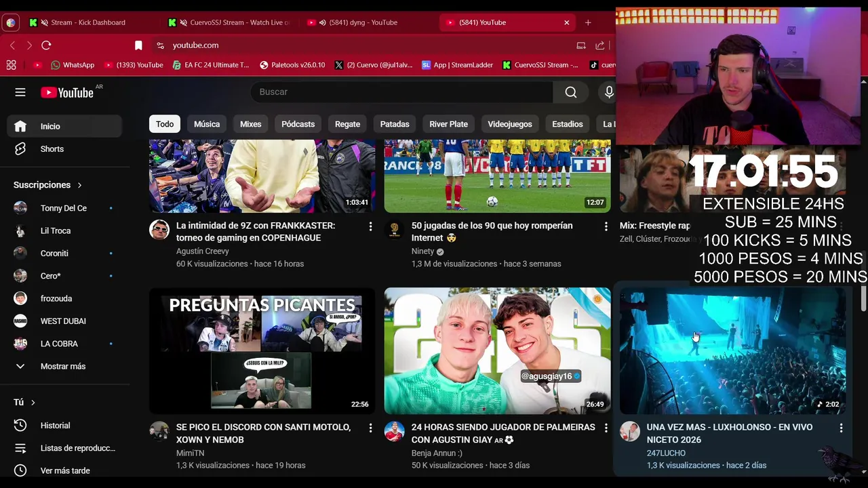Select the Videojuegos filter chip
868x488 pixels.
coord(510,124)
